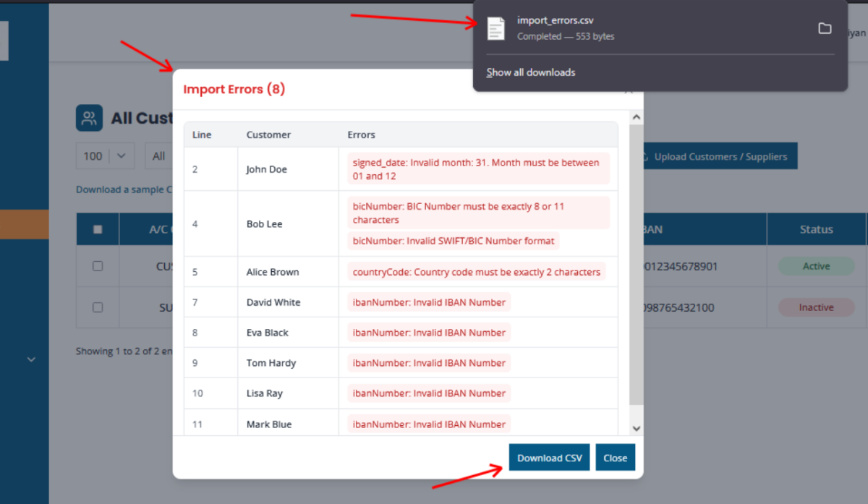Screen dimensions: 868x504
Task: Click the Download CSV button
Action: click(x=549, y=457)
